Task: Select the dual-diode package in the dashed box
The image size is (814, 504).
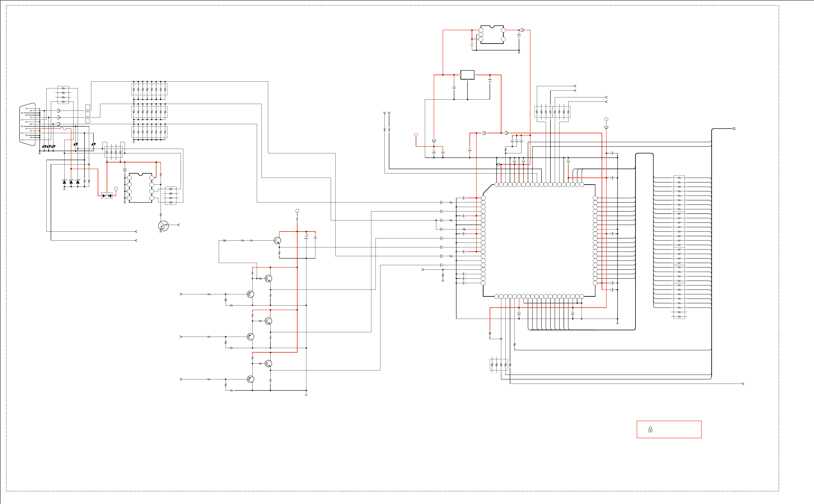Action: tap(107, 196)
